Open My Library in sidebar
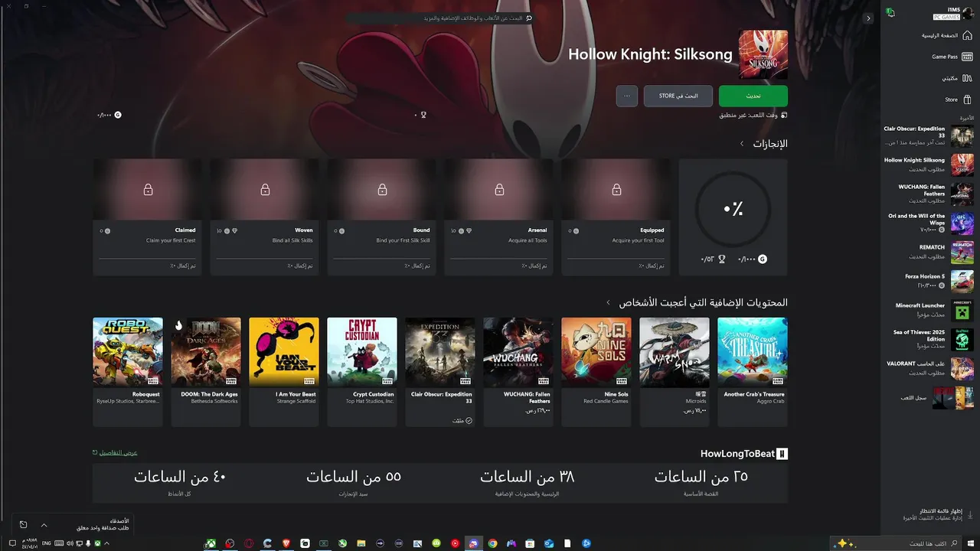The image size is (980, 551). pyautogui.click(x=957, y=78)
